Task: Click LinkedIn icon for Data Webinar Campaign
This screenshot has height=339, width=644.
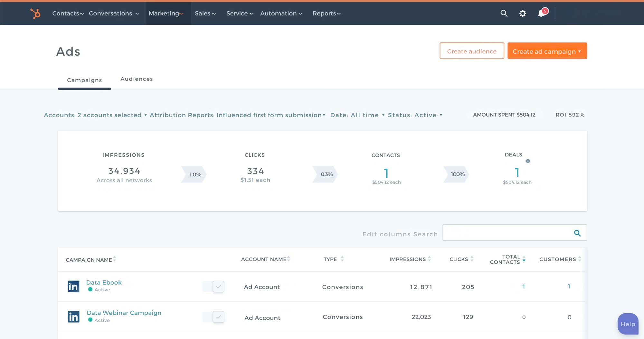Action: pos(73,317)
